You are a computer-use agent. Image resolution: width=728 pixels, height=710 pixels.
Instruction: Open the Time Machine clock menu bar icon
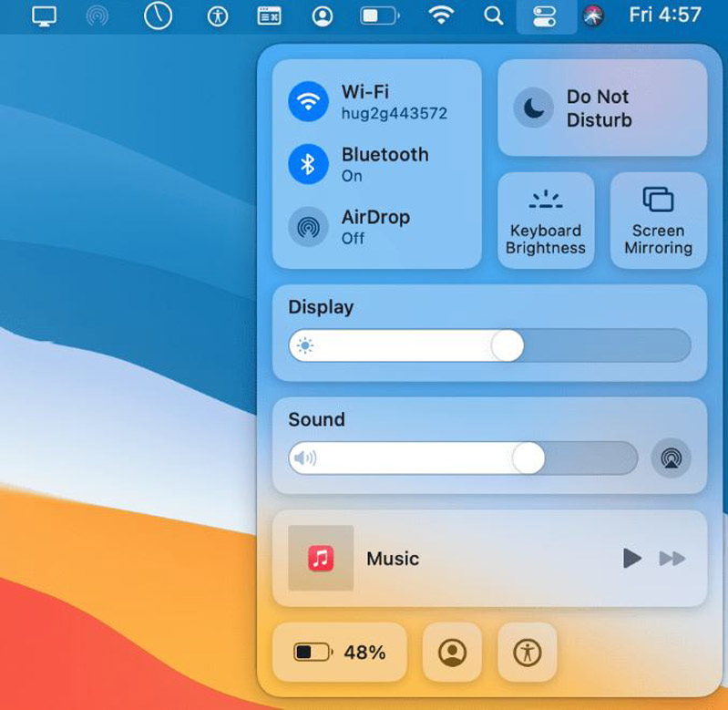coord(158,15)
